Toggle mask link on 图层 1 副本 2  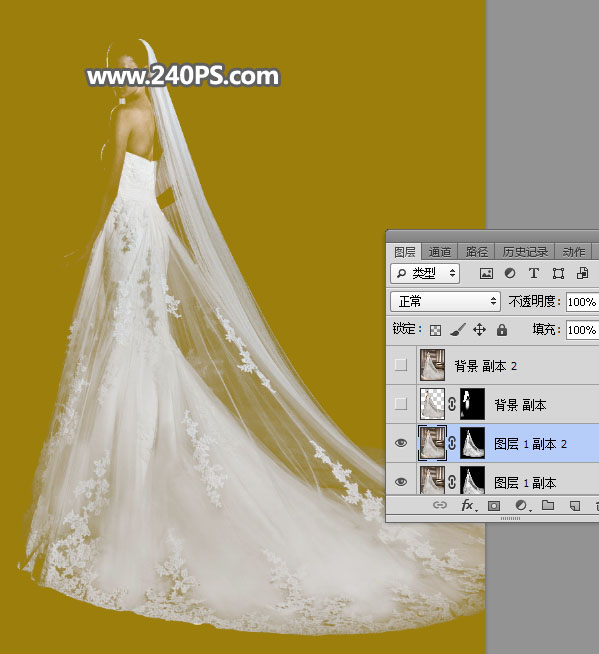click(x=452, y=443)
